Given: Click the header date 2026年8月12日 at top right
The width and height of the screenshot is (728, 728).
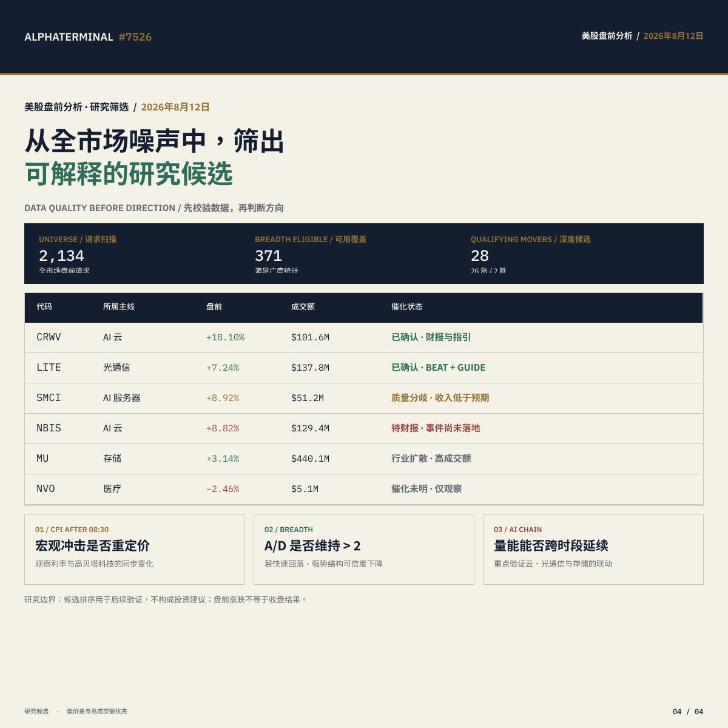Looking at the screenshot, I should [x=673, y=36].
